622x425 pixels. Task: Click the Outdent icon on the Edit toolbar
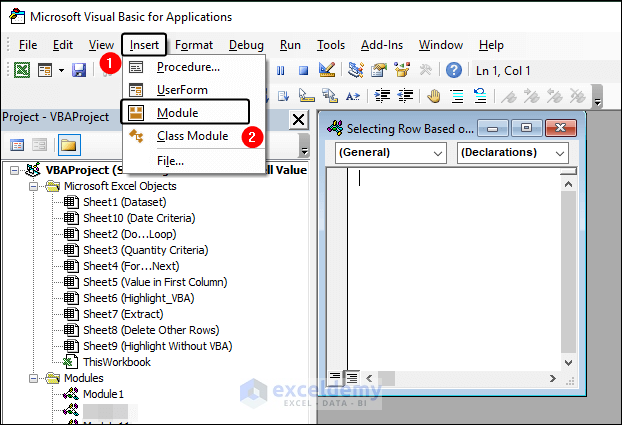[x=405, y=96]
